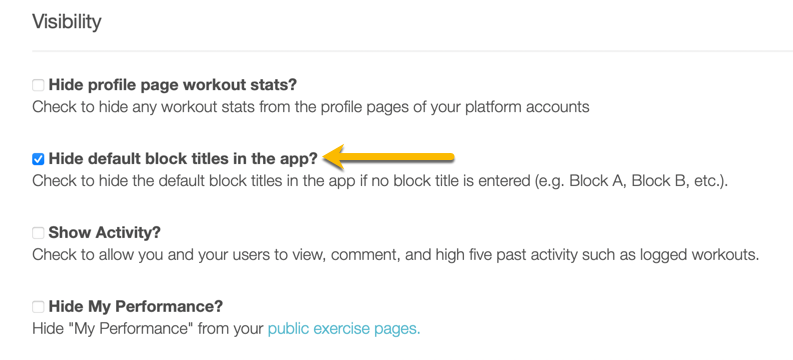Select the Visibility section heading
Image resolution: width=793 pixels, height=360 pixels.
(67, 22)
